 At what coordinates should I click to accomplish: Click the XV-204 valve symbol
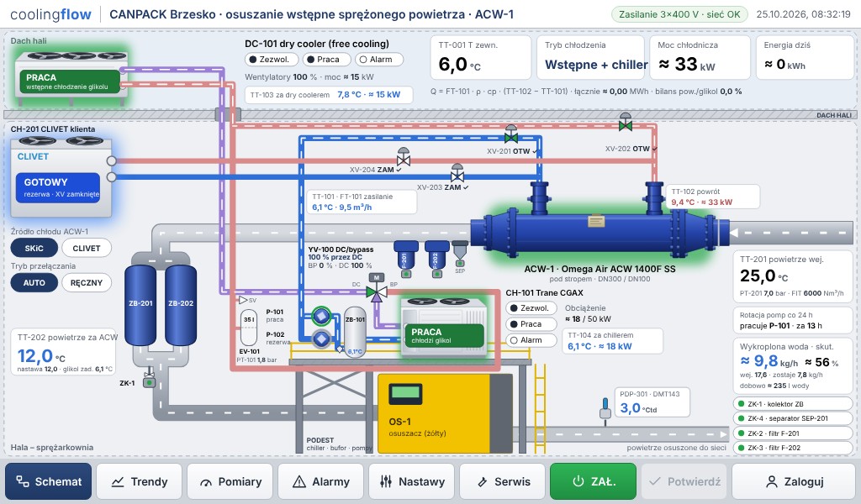tap(404, 157)
